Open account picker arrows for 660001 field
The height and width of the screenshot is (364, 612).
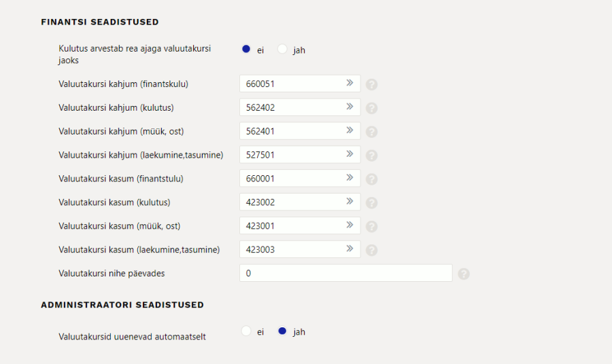click(350, 178)
